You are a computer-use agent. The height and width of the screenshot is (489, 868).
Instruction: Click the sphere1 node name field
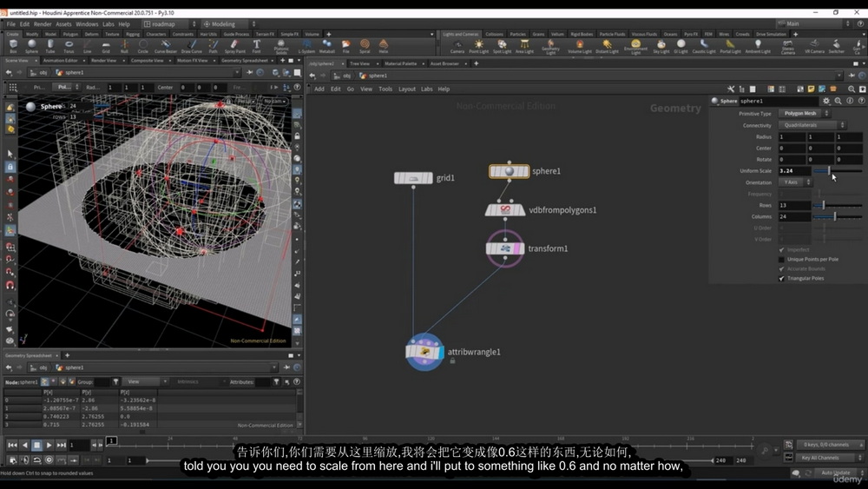point(777,101)
